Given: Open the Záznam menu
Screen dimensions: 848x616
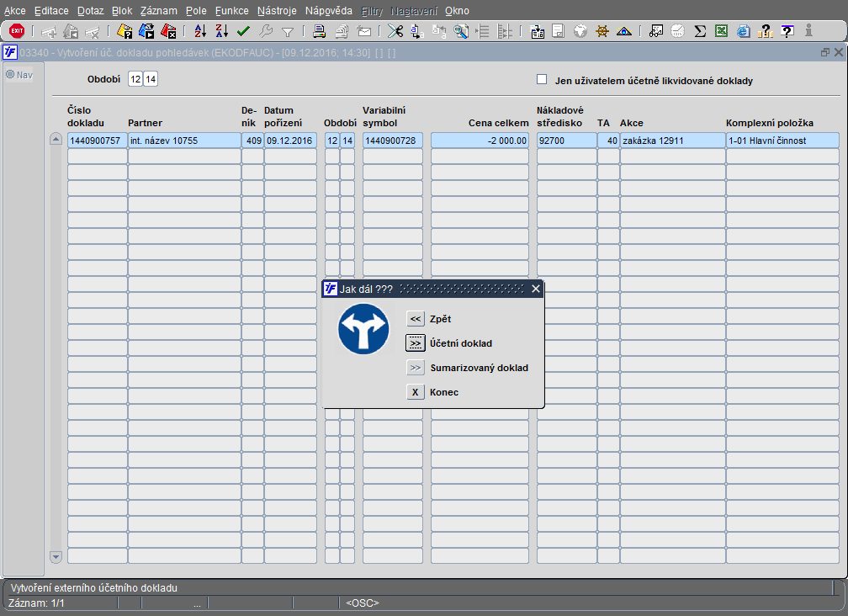Looking at the screenshot, I should pyautogui.click(x=157, y=11).
